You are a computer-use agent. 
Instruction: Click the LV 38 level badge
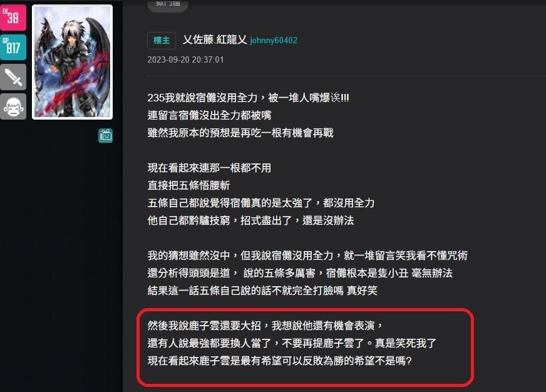point(13,18)
